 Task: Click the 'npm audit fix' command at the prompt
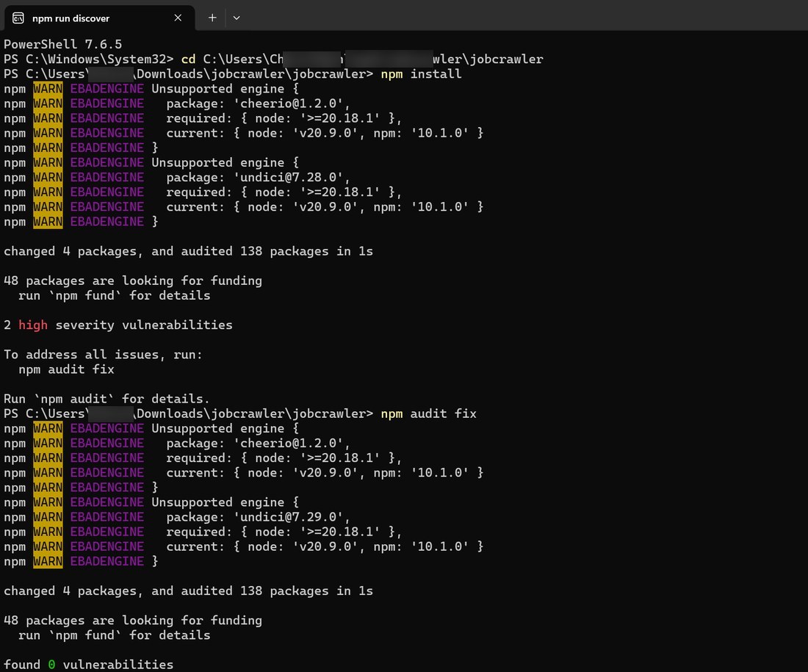[428, 413]
